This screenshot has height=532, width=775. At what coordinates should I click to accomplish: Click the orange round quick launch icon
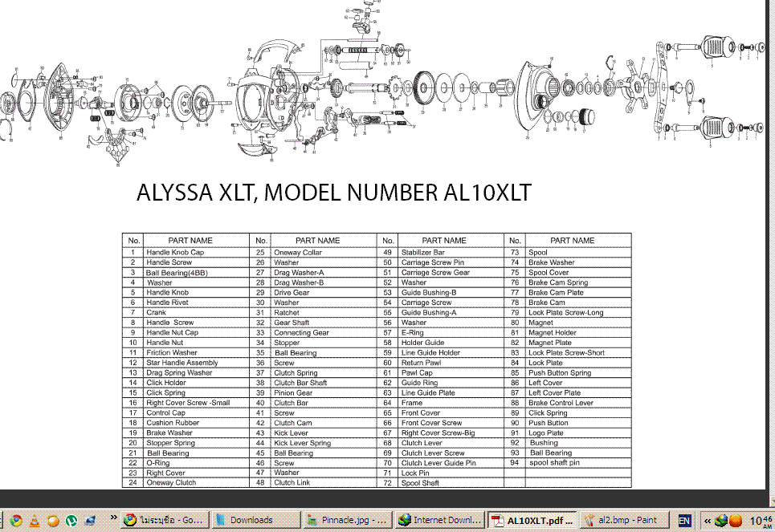coord(53,520)
